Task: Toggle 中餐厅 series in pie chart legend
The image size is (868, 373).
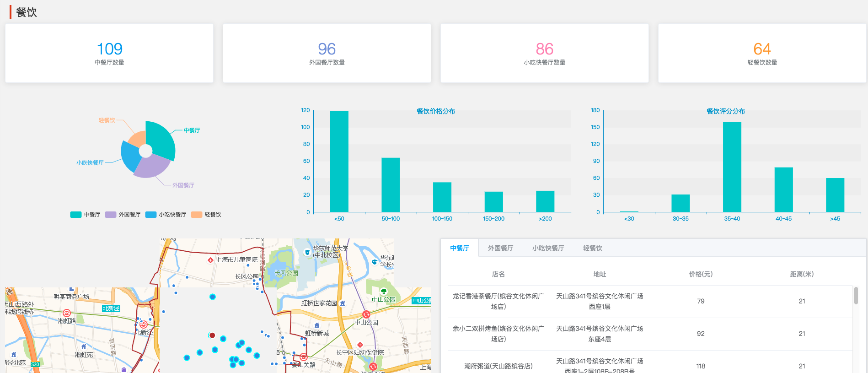Action: 85,215
